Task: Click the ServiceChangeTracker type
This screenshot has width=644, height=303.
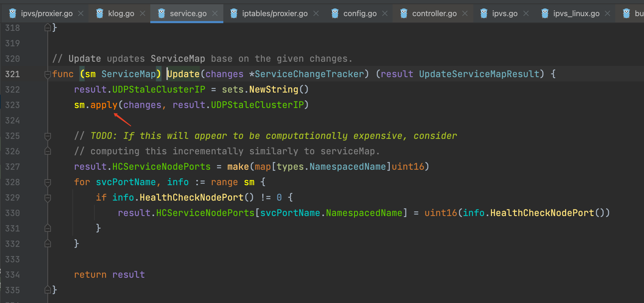Action: [309, 74]
